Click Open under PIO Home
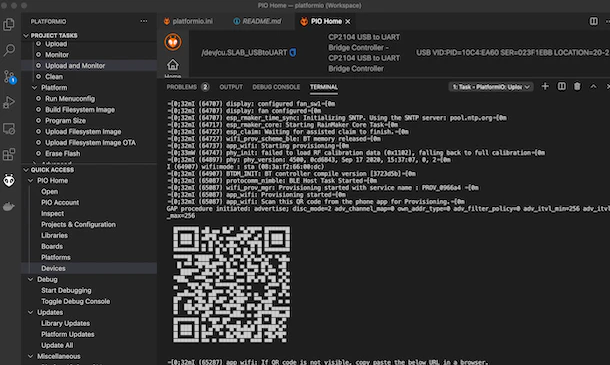 [49, 191]
